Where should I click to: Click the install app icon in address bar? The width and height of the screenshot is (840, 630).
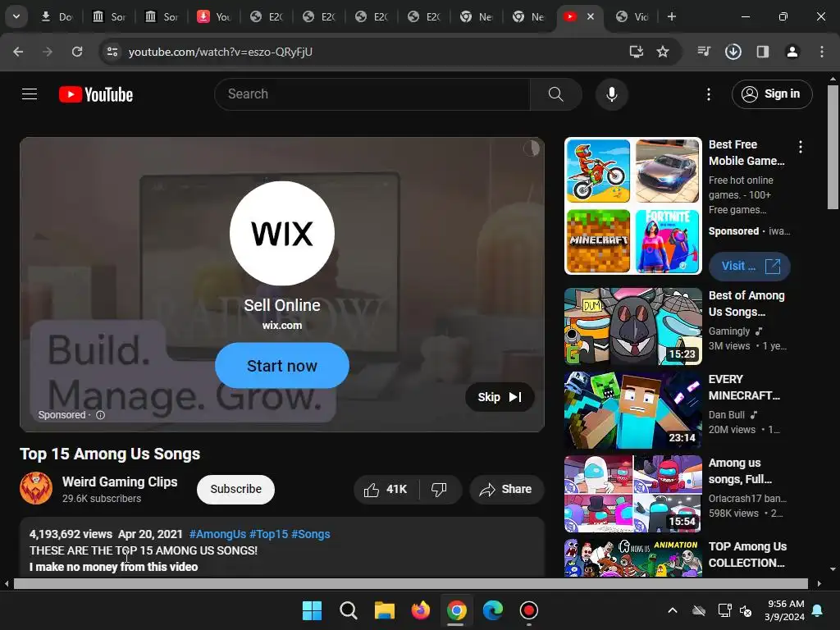coord(636,52)
